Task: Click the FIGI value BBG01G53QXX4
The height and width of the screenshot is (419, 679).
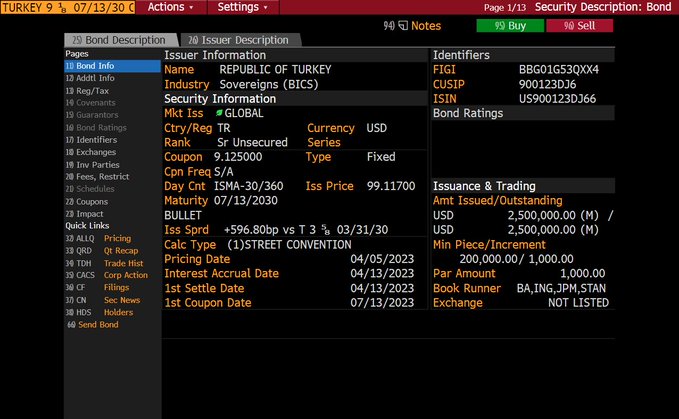Action: pos(559,70)
